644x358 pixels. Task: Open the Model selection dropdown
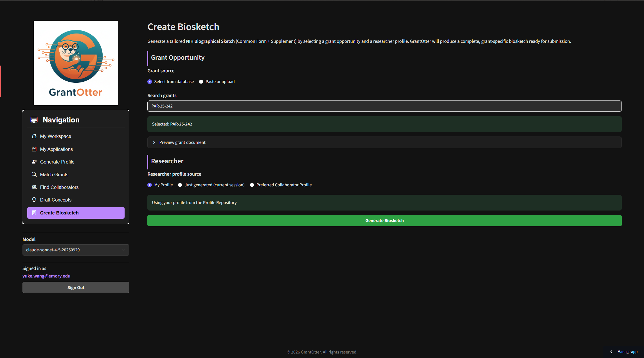coord(76,250)
